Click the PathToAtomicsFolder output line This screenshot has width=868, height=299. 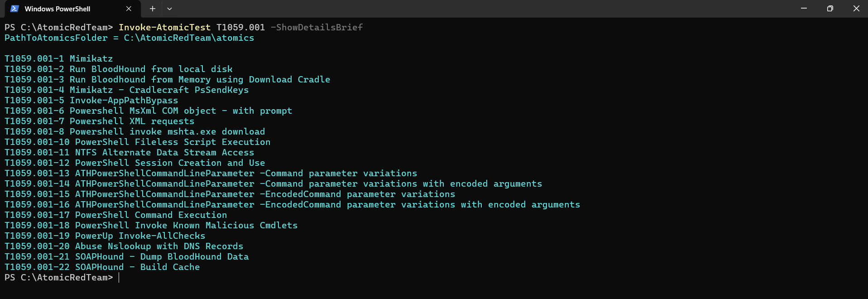click(x=129, y=38)
